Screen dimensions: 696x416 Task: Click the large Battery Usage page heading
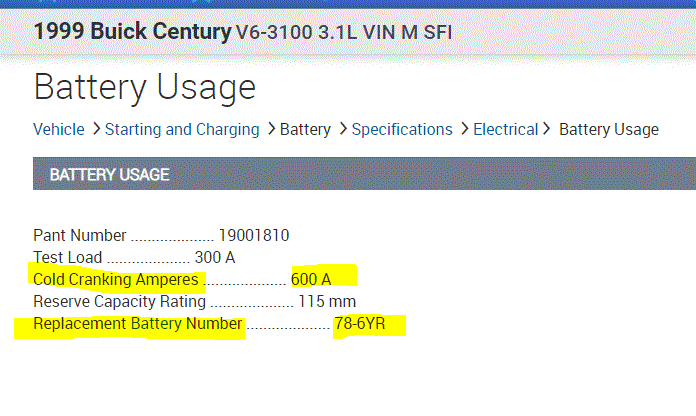click(144, 87)
